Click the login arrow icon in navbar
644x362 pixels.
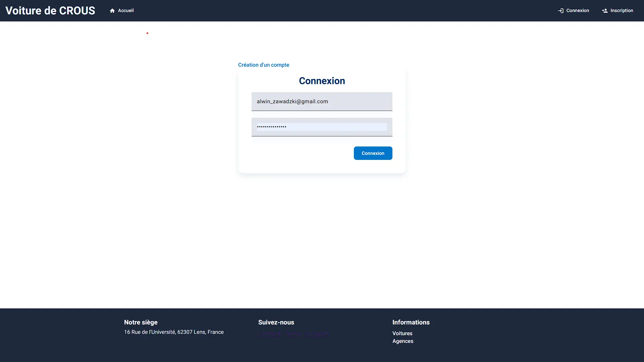tap(560, 11)
